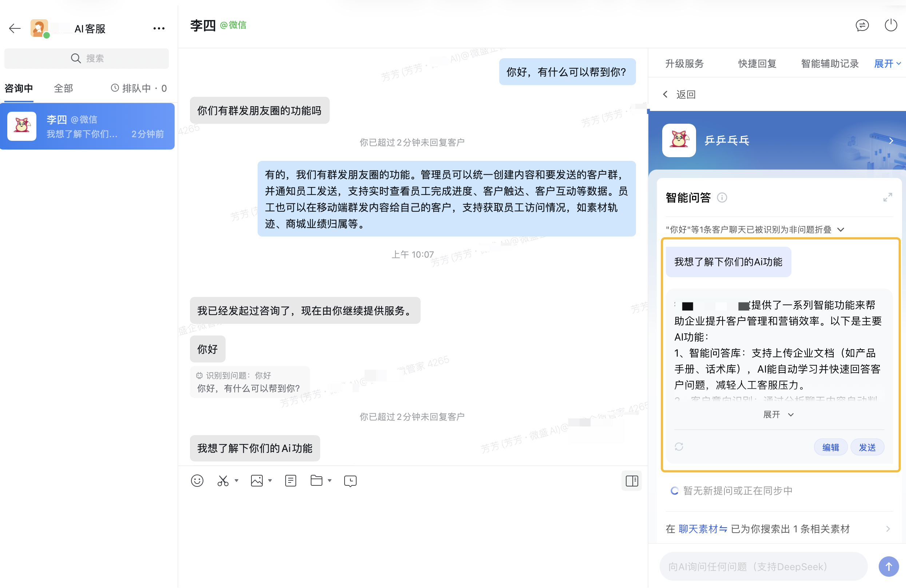Viewport: 906px width, 588px height.
Task: Click the 李四 avatar in conversation list
Action: (22, 126)
